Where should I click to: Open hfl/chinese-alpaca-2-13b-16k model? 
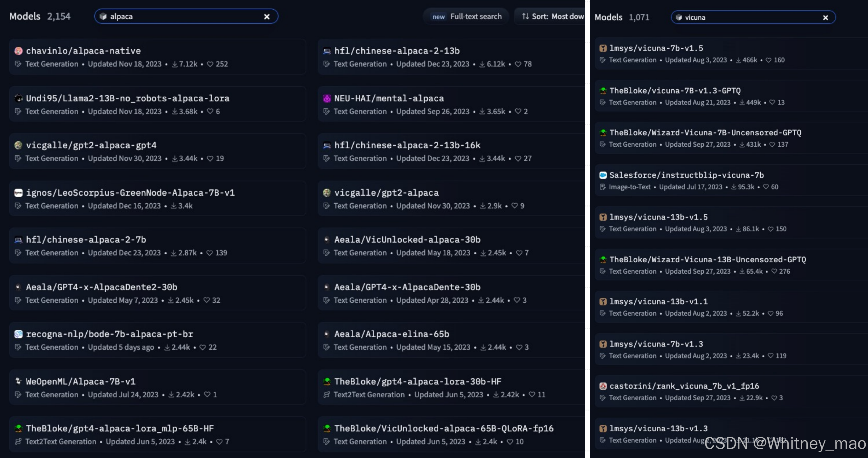[407, 145]
